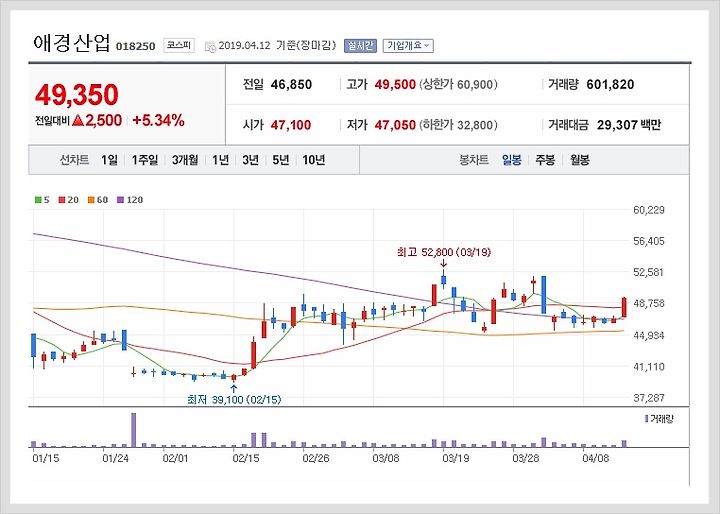Select the 1년 line chart tab
This screenshot has width=720, height=514.
pos(220,160)
